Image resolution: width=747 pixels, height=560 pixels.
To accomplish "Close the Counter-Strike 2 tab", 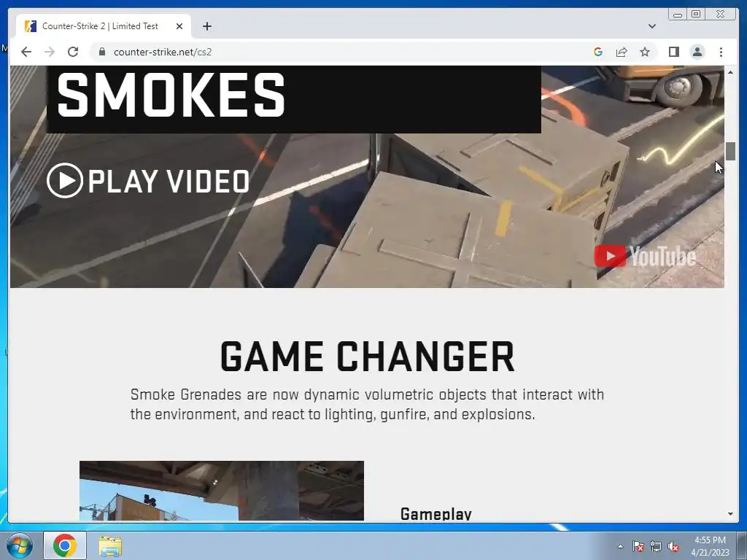I will coord(179,26).
